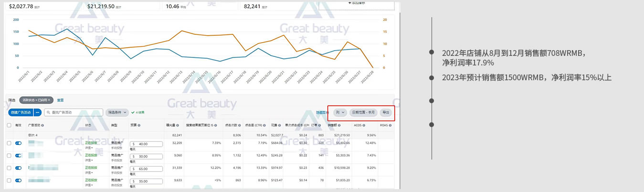Check the select-all checkbox in table header

point(9,126)
